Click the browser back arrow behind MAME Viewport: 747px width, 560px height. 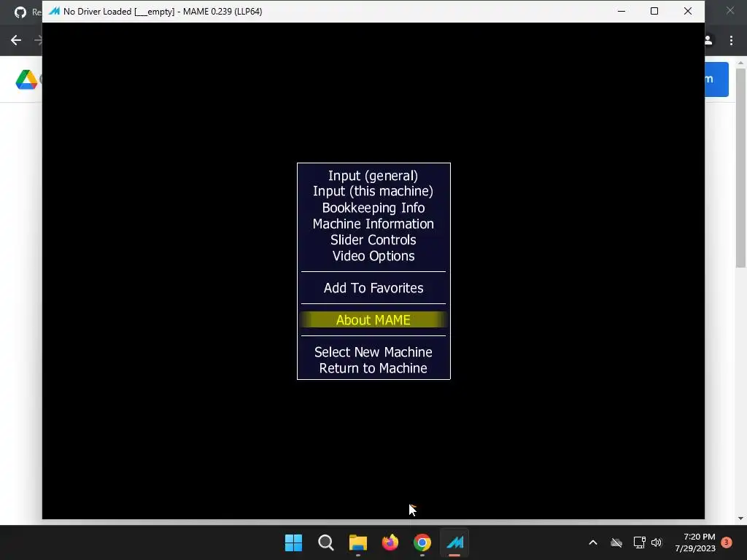point(16,40)
